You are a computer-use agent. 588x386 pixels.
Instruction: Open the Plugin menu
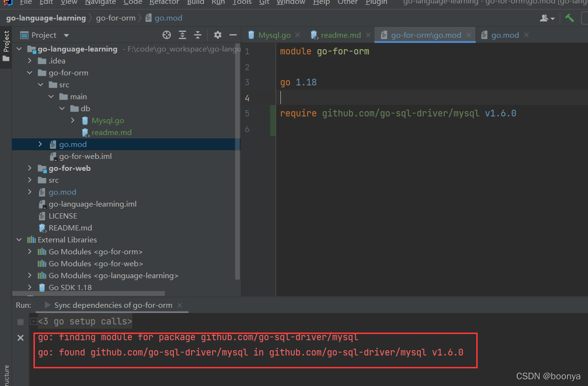(376, 2)
